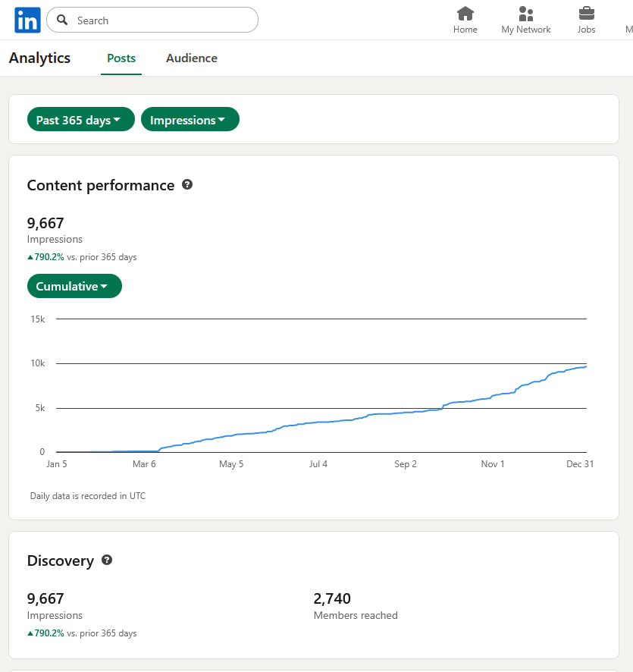
Task: Click the 2,740 Members reached stat
Action: tap(332, 599)
